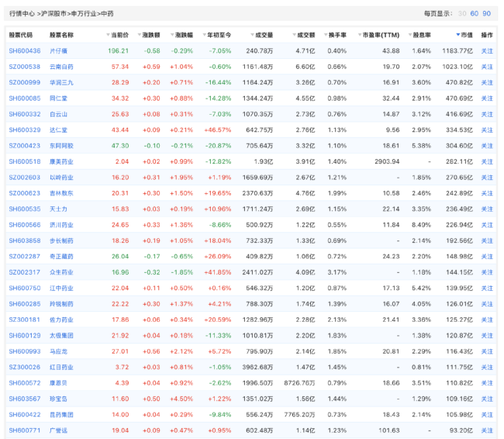This screenshot has height=439, width=504.
Task: Open 云南白药 stock name link
Action: click(x=62, y=67)
